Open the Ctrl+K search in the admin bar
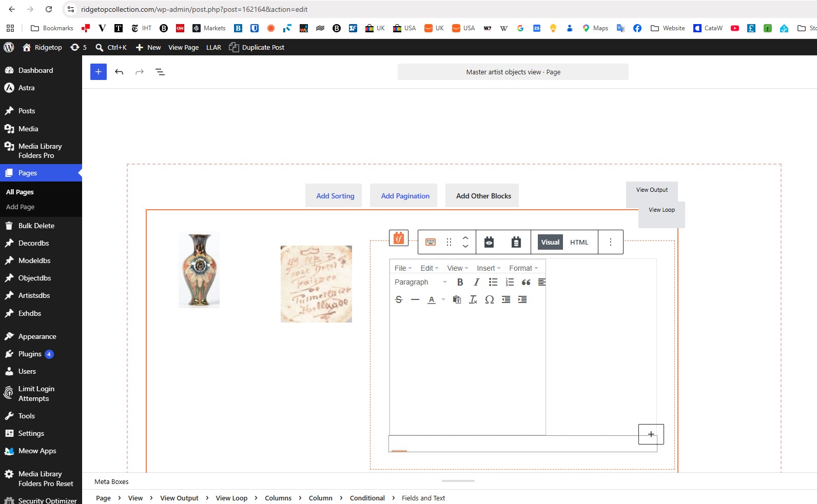Image resolution: width=817 pixels, height=504 pixels. (x=111, y=47)
